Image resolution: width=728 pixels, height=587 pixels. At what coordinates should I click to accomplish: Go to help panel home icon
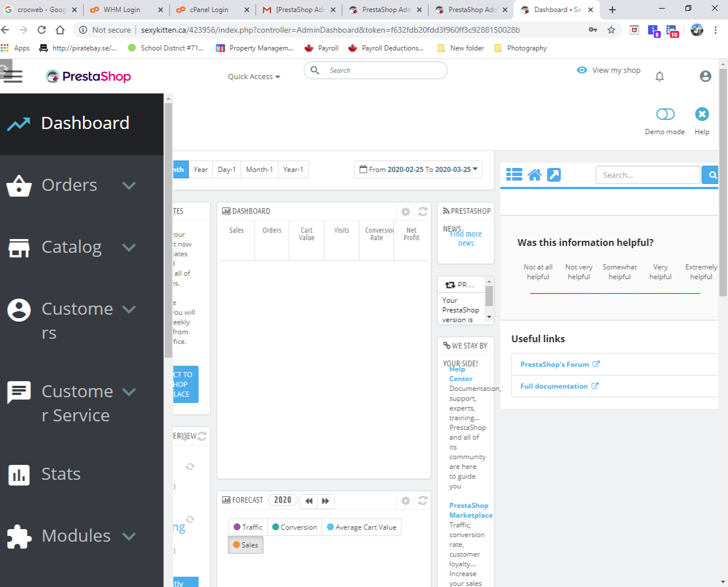534,175
